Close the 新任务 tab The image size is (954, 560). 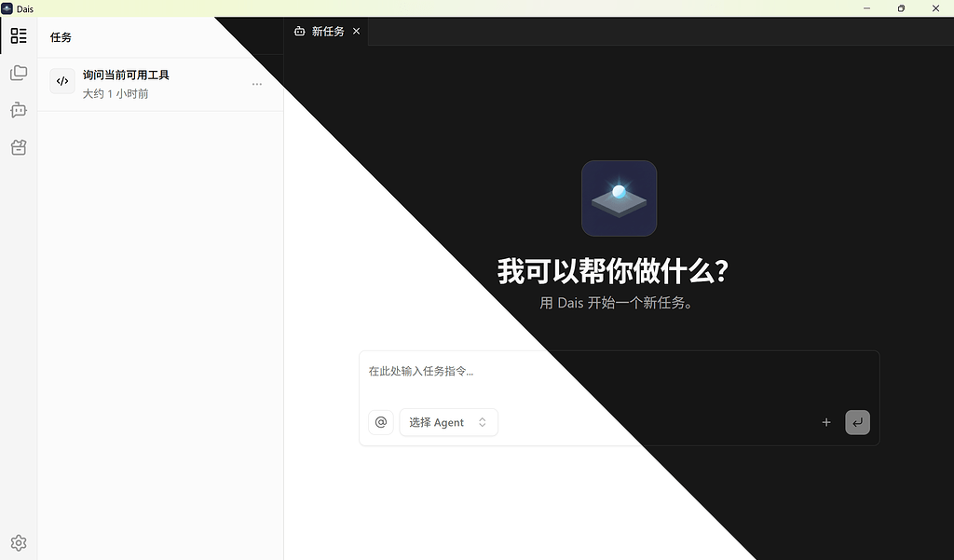(x=357, y=31)
